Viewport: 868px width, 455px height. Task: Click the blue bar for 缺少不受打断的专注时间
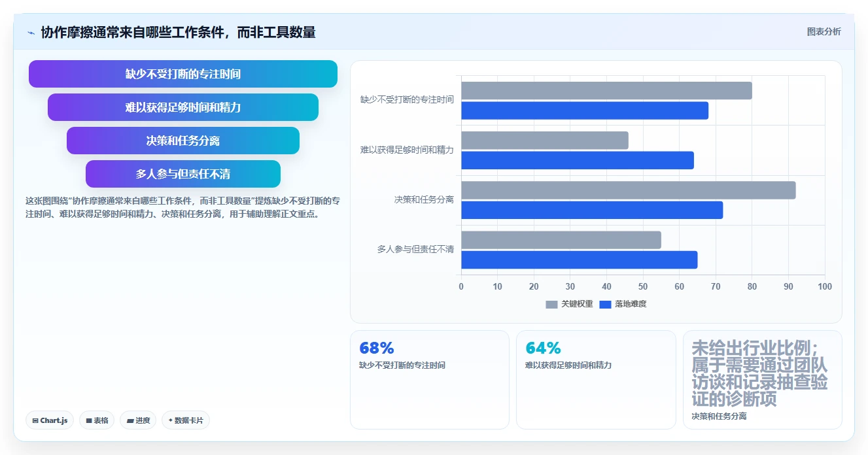[x=585, y=110]
